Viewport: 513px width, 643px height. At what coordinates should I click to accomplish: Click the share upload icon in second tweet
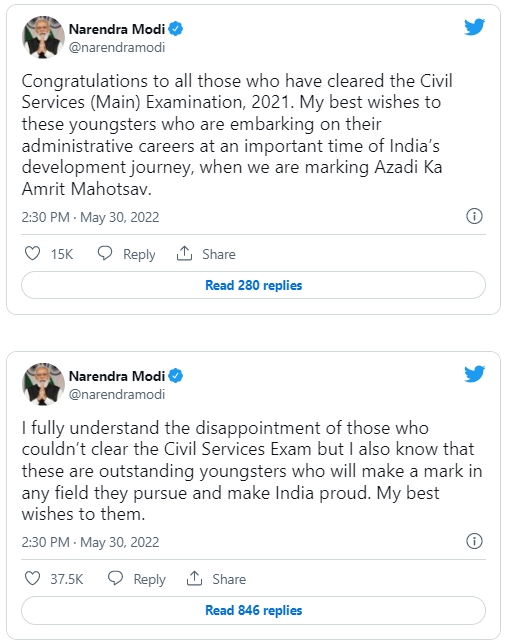coord(194,578)
